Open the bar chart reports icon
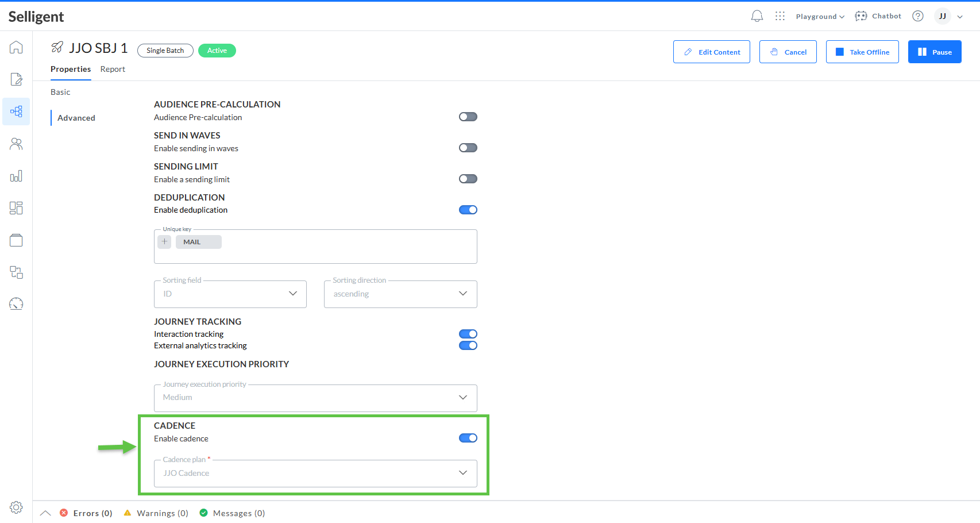This screenshot has width=980, height=523. [16, 176]
